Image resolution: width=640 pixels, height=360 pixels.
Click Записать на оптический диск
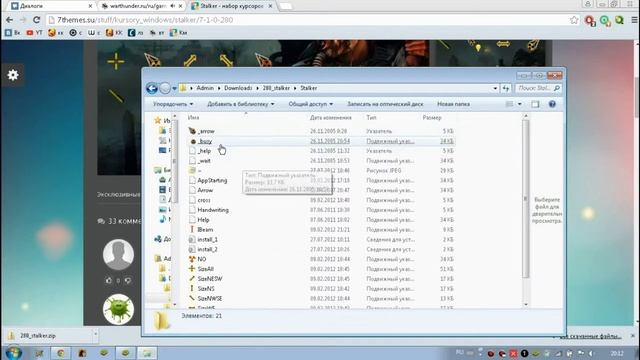coord(385,104)
